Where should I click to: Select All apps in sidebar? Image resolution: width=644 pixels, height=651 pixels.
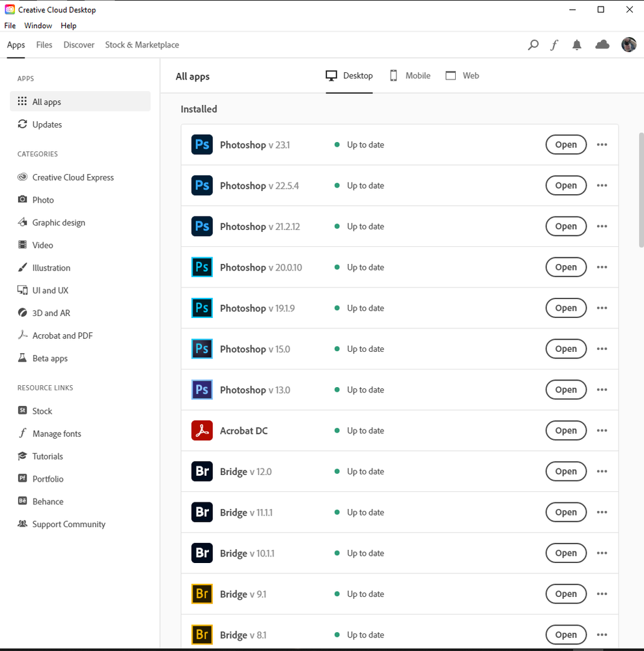click(x=80, y=101)
